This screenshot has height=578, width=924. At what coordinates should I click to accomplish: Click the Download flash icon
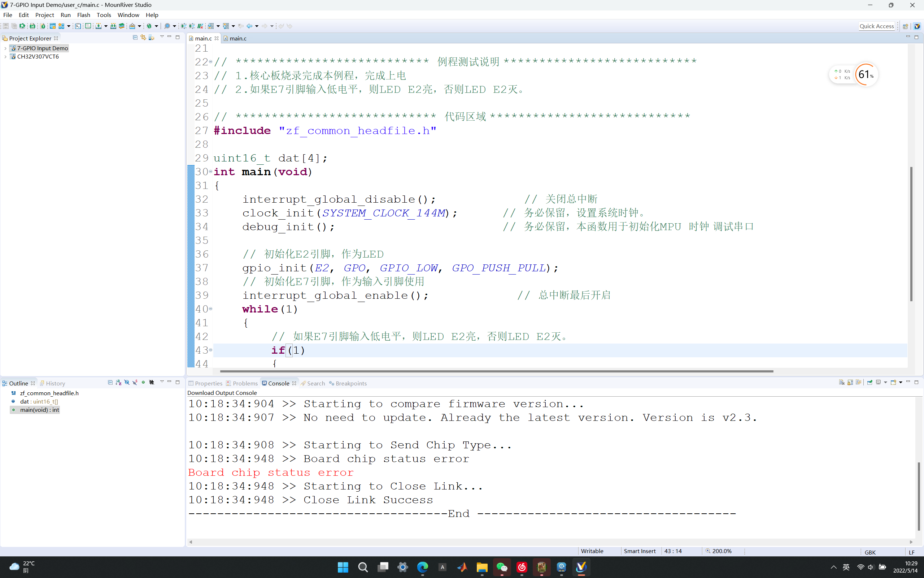click(x=99, y=26)
